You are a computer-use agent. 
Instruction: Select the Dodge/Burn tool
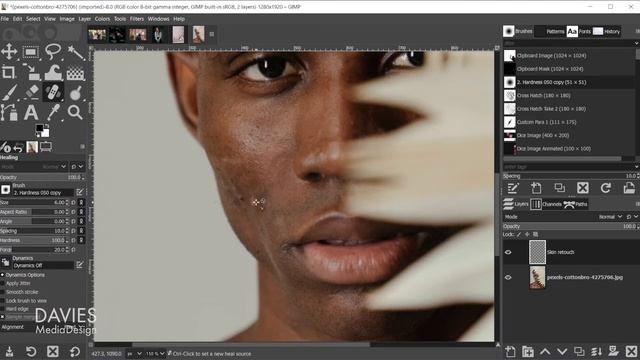[x=76, y=92]
